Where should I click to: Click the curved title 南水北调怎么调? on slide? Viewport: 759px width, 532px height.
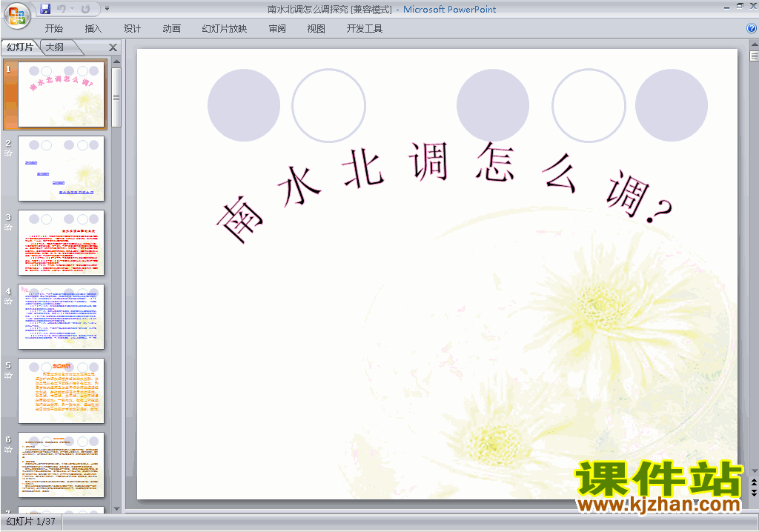point(444,191)
